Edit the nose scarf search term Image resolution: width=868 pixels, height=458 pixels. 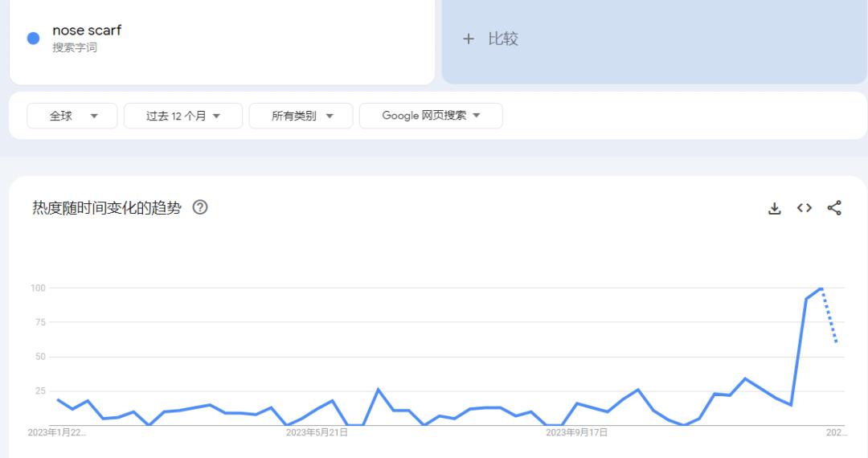[87, 31]
